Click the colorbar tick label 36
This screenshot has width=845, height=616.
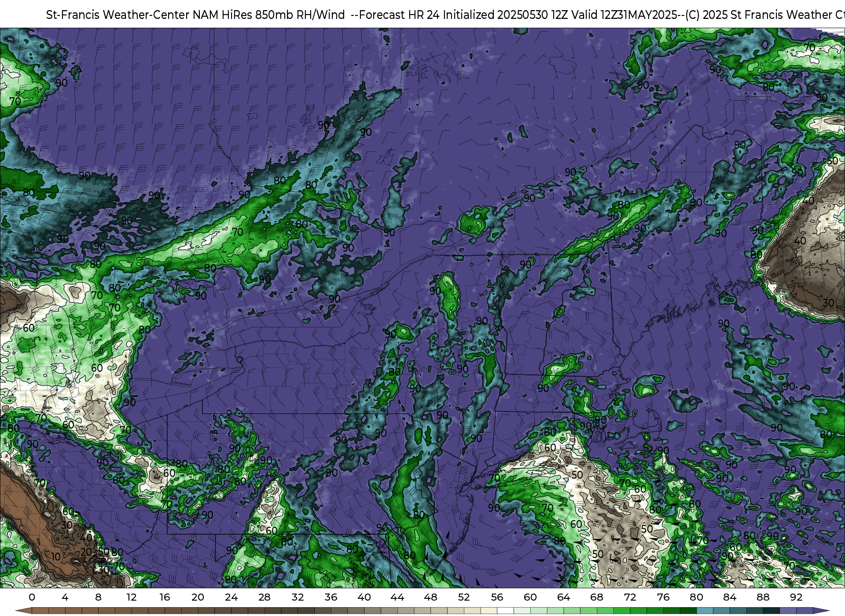[331, 597]
